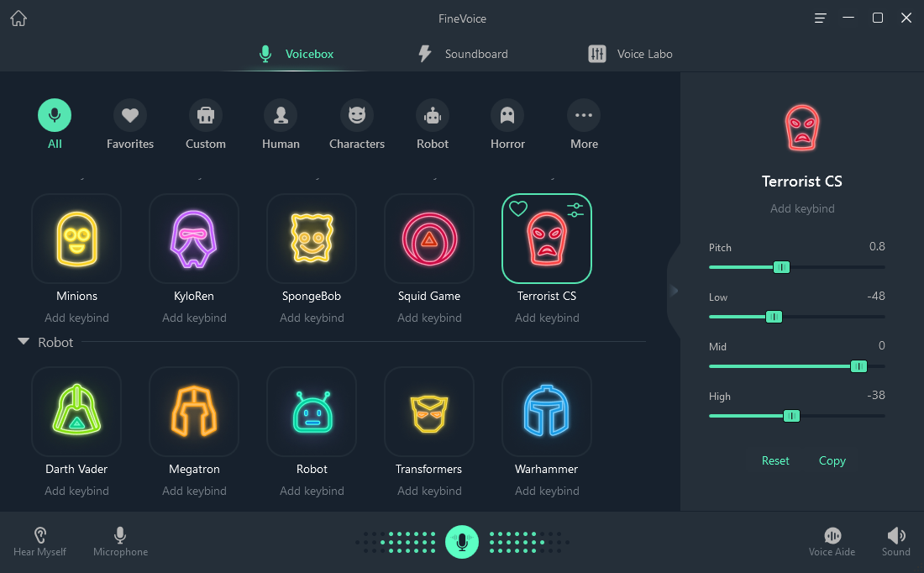Select the Robot voice card

tap(312, 412)
